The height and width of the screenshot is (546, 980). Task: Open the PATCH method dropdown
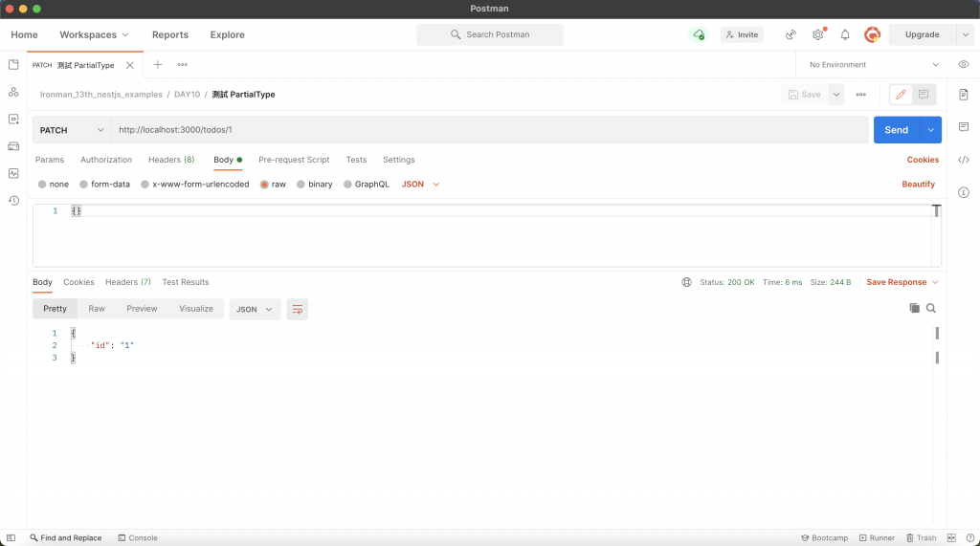[72, 130]
